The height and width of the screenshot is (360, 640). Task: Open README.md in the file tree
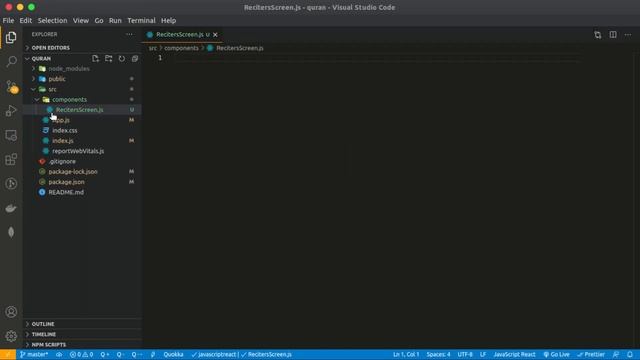[x=66, y=192]
